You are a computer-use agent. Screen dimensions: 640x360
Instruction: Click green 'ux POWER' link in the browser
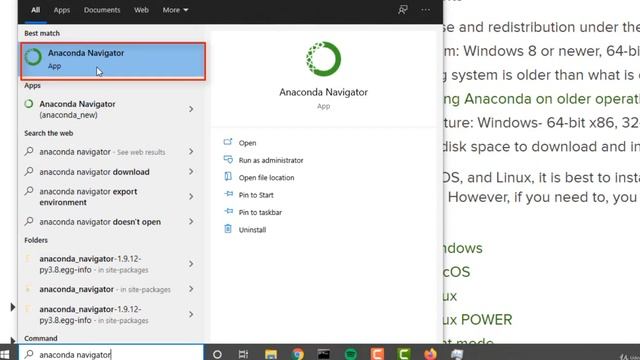point(478,320)
